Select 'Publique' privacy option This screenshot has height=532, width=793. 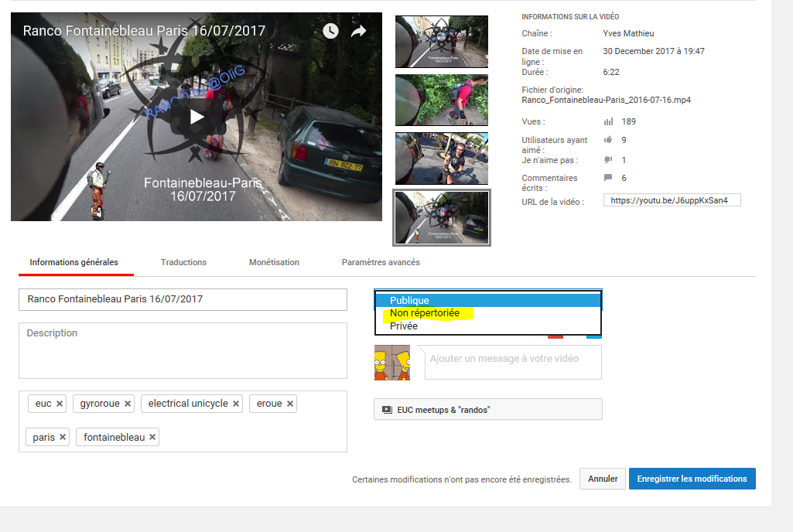point(487,300)
